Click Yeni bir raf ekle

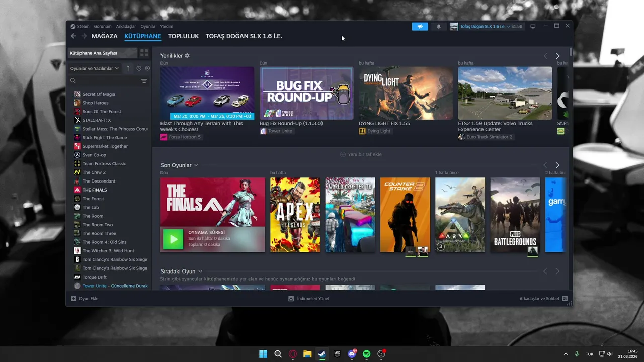tap(365, 154)
